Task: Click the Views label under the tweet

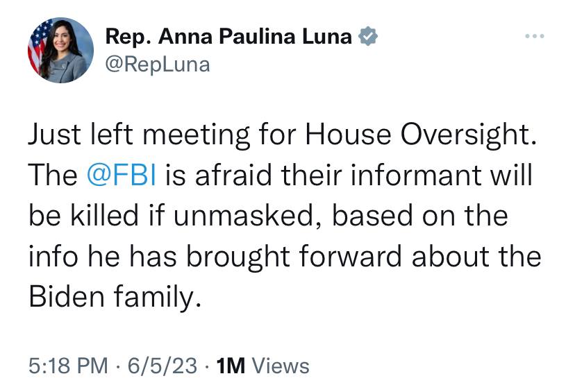Action: [281, 366]
